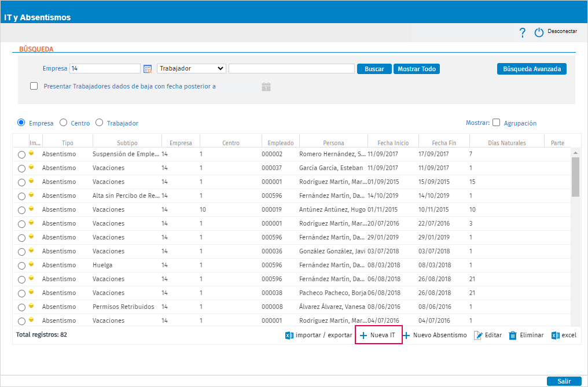
Task: Click the Mostrar Todo button
Action: [x=417, y=69]
